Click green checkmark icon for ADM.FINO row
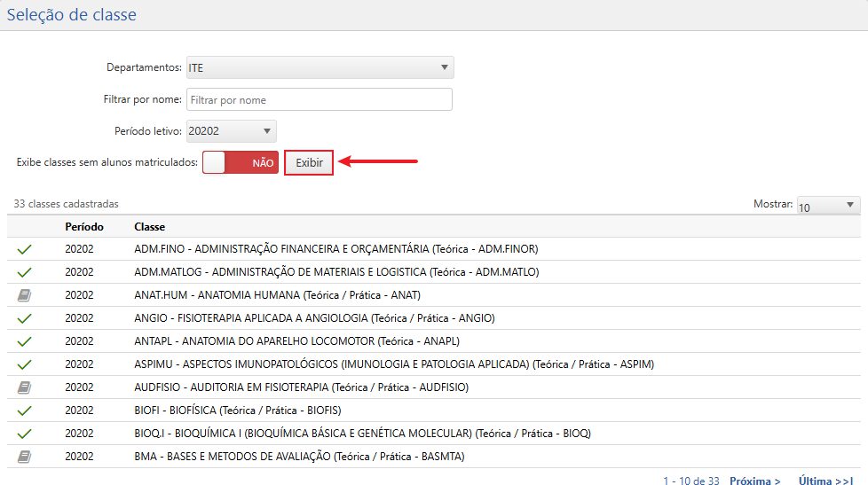The image size is (868, 485). click(x=24, y=249)
